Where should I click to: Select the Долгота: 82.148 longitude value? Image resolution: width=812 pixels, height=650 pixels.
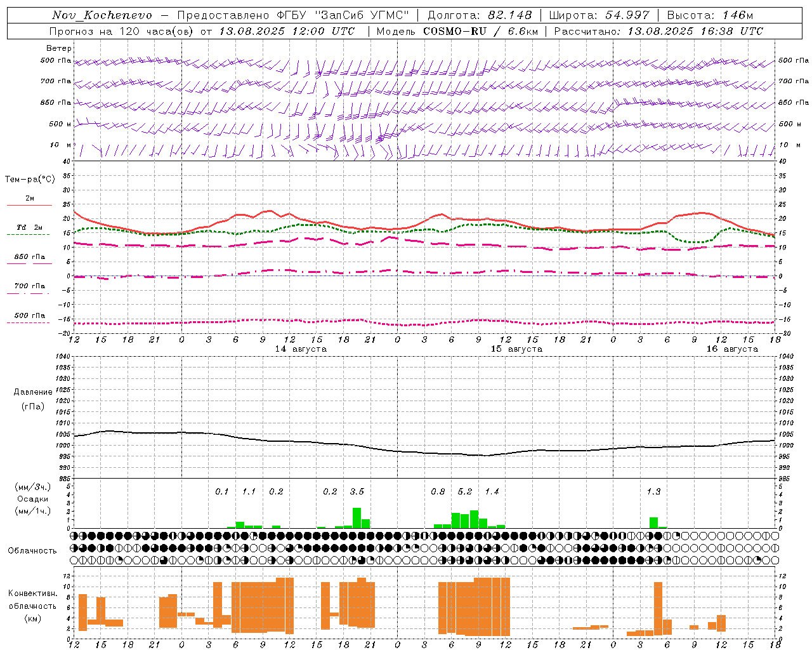coord(480,15)
